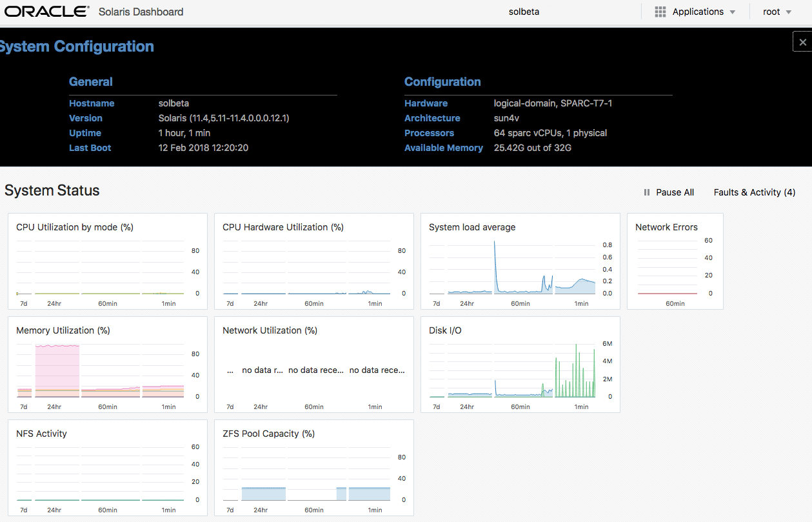Click 24hr label in ZFS Pool Capacity chart
The width and height of the screenshot is (812, 522).
point(261,510)
